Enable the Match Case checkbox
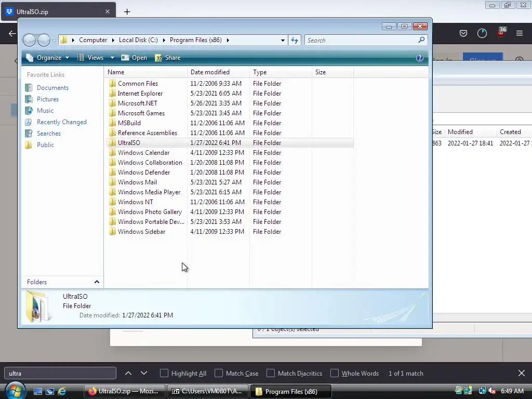 pos(219,373)
